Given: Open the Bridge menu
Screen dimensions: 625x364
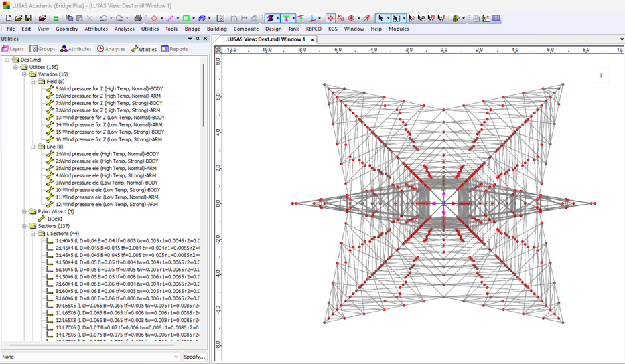Looking at the screenshot, I should click(192, 29).
